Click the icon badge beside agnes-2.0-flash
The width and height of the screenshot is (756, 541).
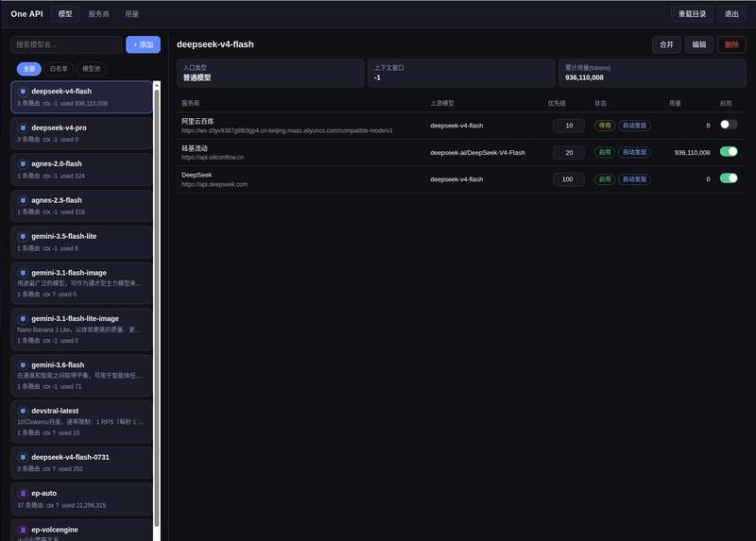pyautogui.click(x=23, y=163)
